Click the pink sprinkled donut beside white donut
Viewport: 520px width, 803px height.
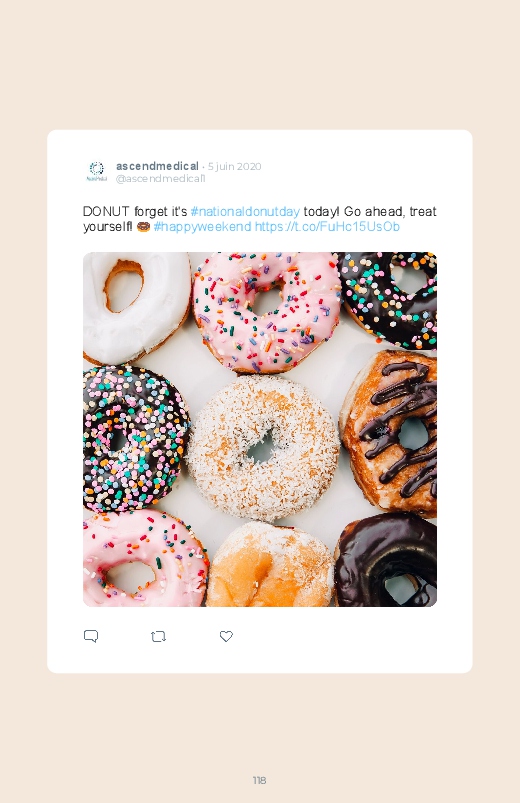pos(266,312)
